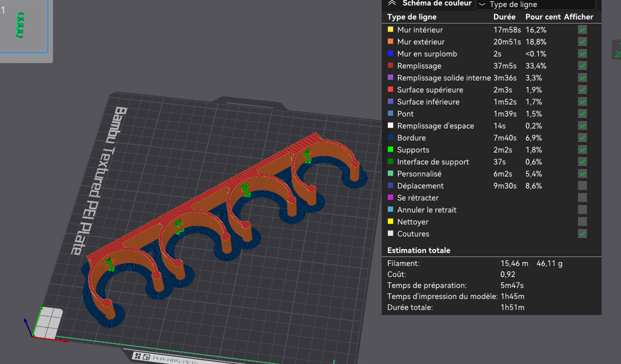The width and height of the screenshot is (621, 364).
Task: Click the Durée column header
Action: 504,17
